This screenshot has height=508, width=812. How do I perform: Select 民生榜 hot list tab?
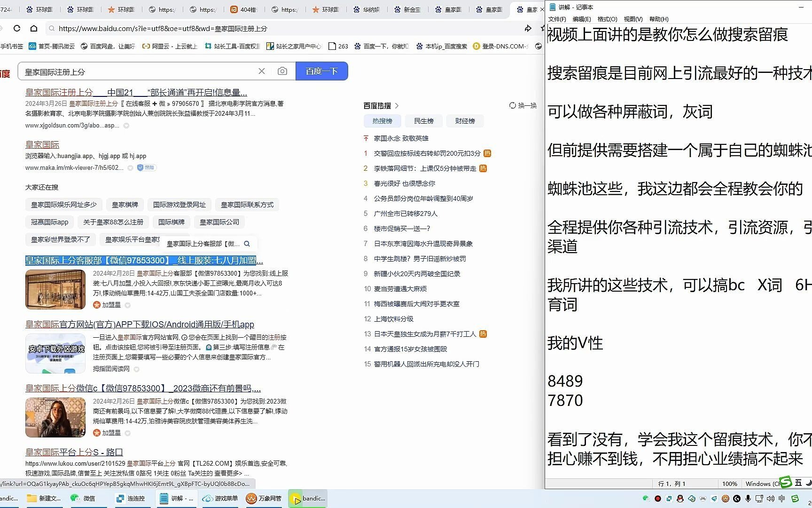[423, 121]
